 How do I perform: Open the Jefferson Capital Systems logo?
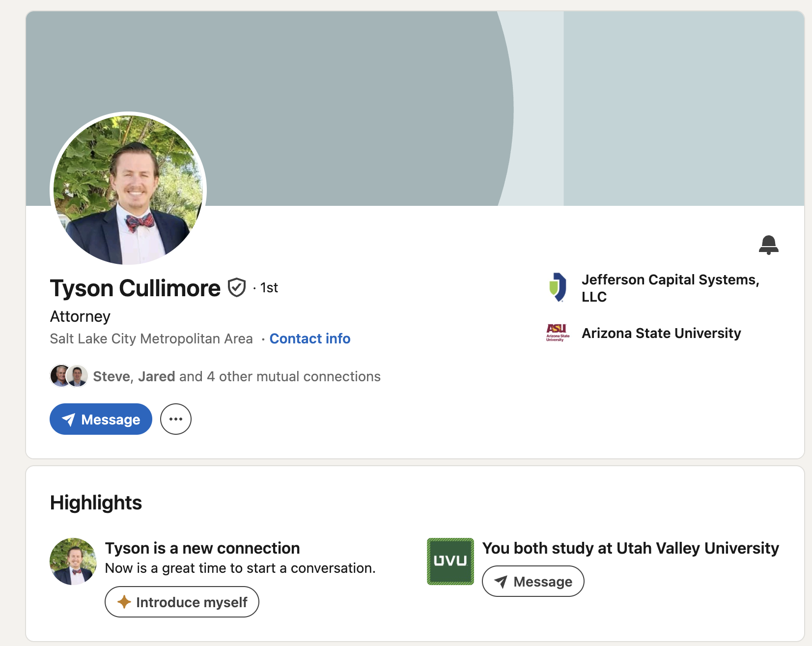point(558,287)
